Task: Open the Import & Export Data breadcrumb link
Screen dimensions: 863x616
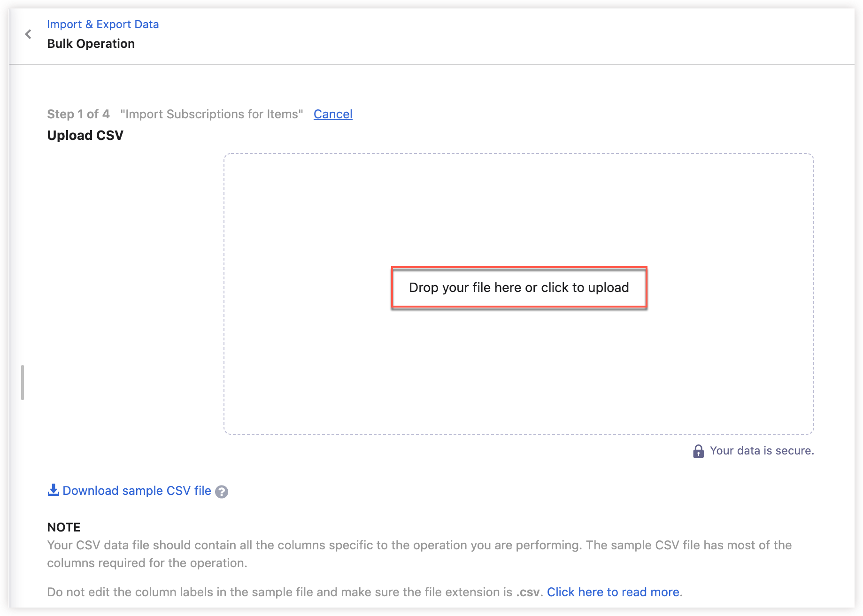Action: coord(103,24)
